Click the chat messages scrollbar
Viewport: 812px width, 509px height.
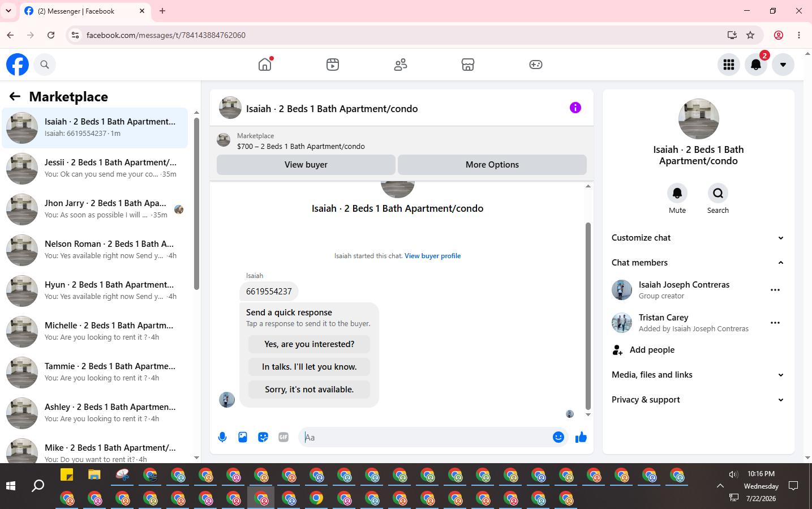pyautogui.click(x=588, y=316)
